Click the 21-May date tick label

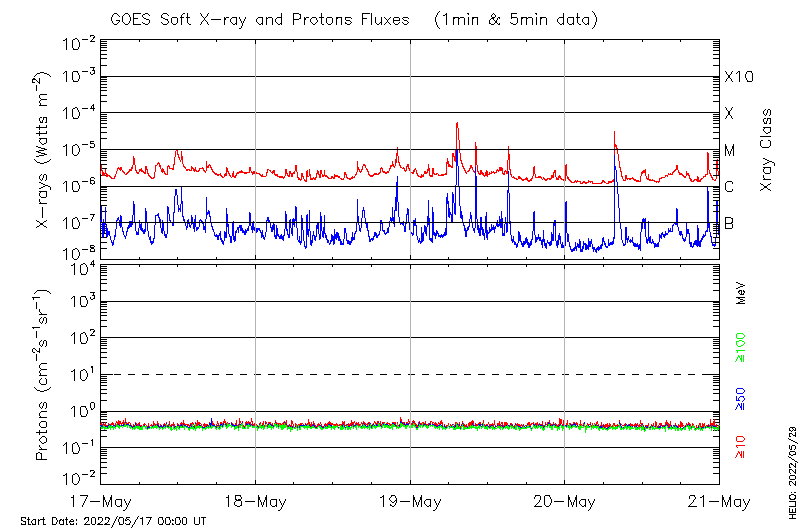coord(719,500)
